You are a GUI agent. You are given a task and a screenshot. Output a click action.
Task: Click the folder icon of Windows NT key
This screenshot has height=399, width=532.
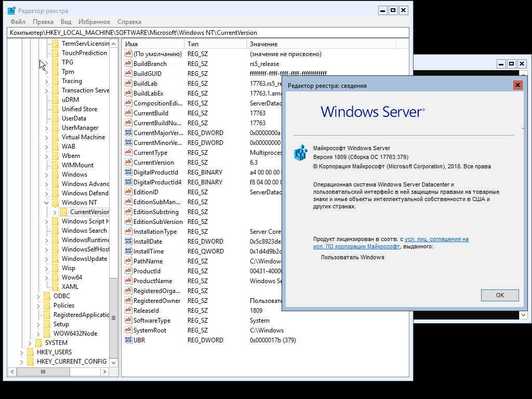[55, 203]
